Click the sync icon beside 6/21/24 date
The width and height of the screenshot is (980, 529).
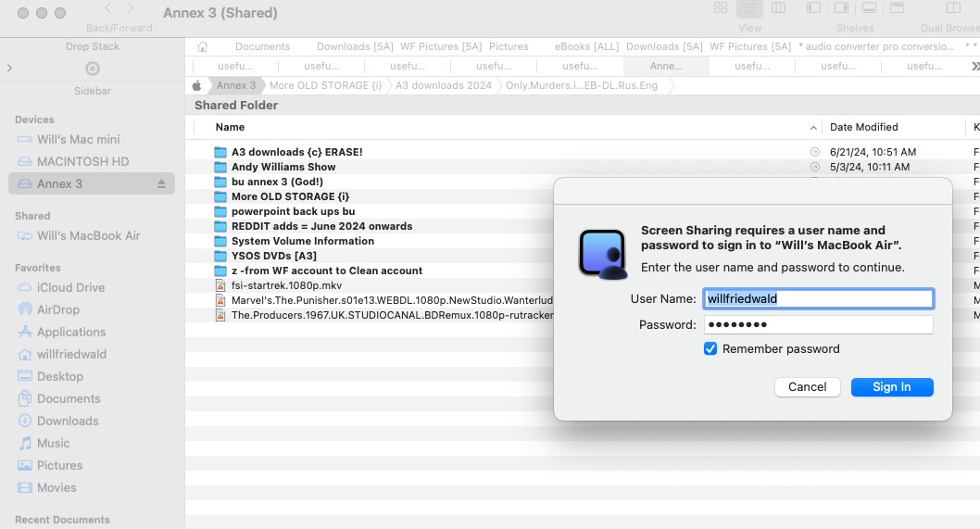(814, 152)
